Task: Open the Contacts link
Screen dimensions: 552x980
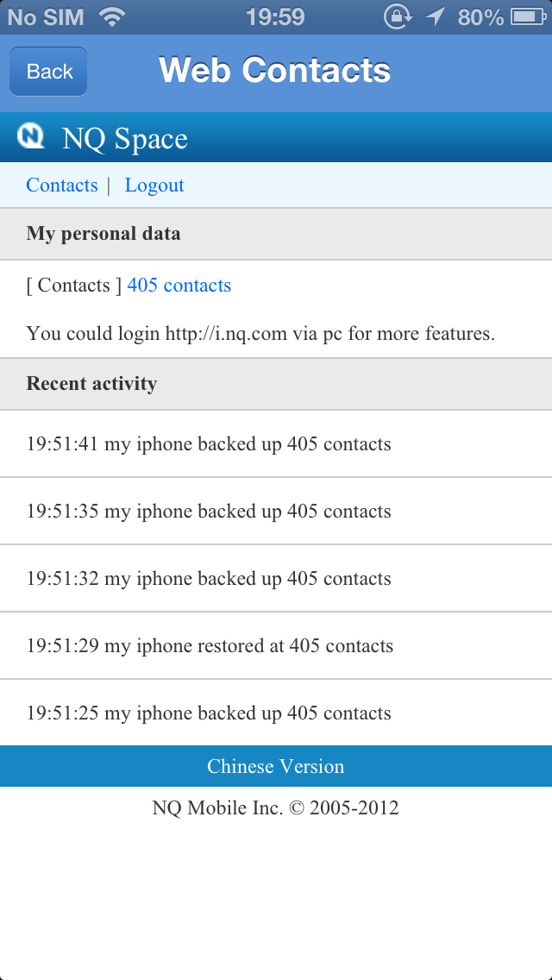Action: tap(62, 185)
